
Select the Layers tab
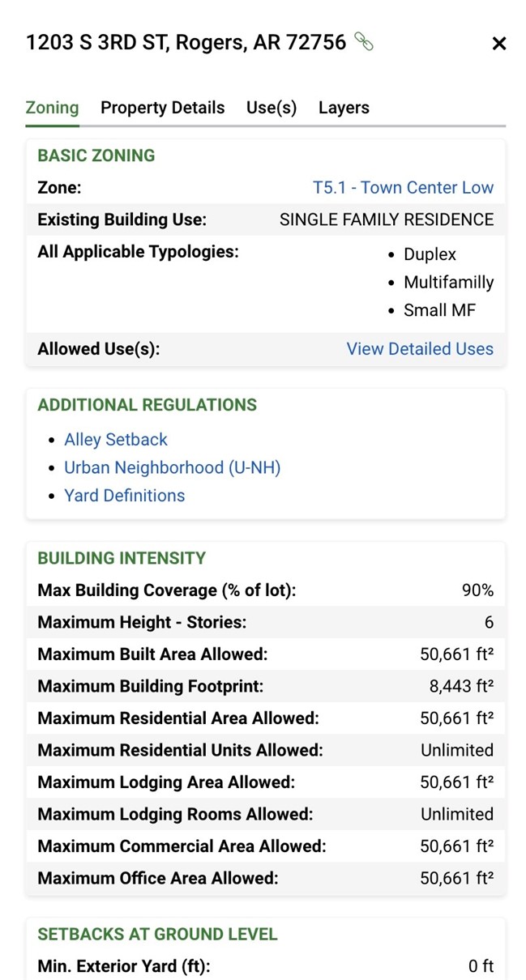click(x=343, y=107)
